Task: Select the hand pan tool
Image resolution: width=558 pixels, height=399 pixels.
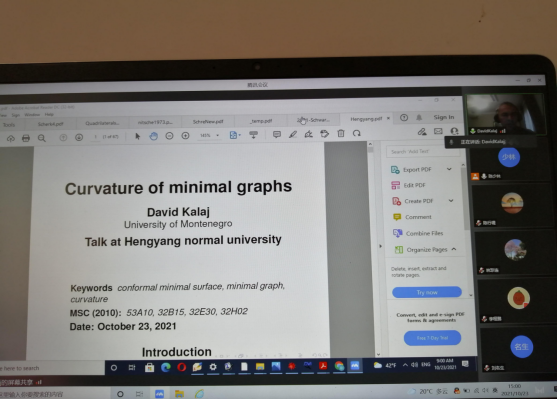Action: pos(153,136)
